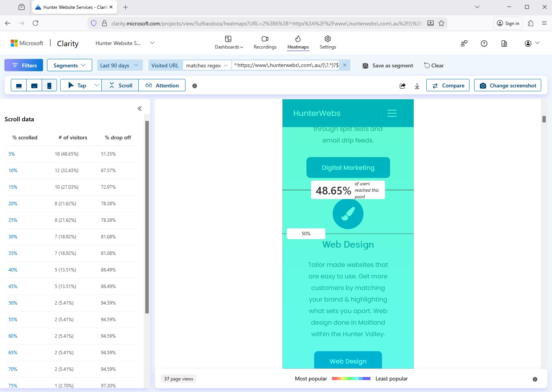The width and height of the screenshot is (552, 392).
Task: Expand the Tap heatmap options arrow
Action: tap(97, 85)
